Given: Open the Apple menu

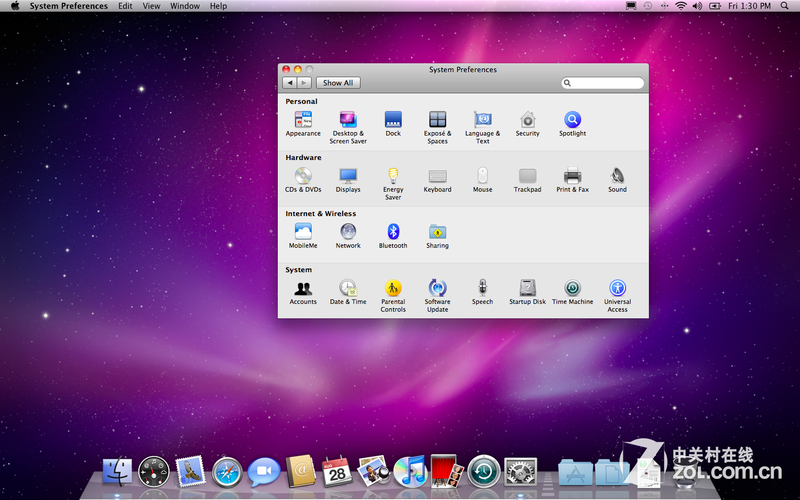Looking at the screenshot, I should [x=15, y=6].
